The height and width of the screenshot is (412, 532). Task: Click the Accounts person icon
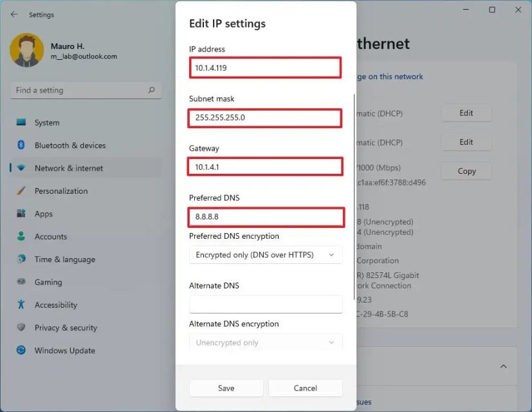point(21,236)
